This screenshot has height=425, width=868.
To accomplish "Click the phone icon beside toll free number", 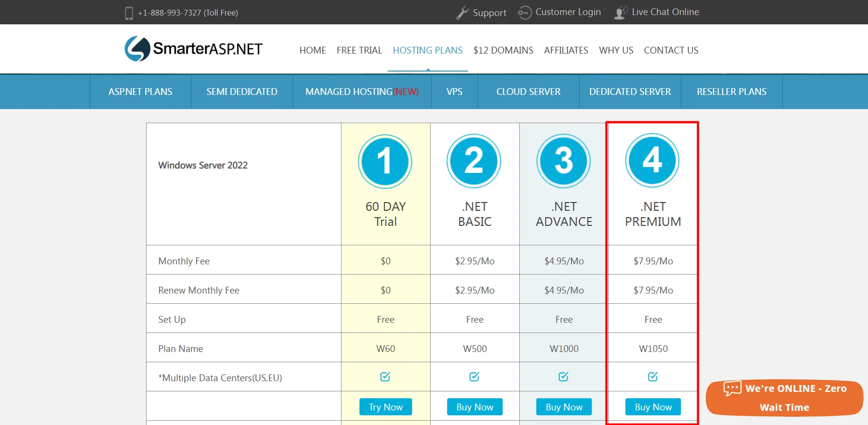I will click(x=129, y=13).
